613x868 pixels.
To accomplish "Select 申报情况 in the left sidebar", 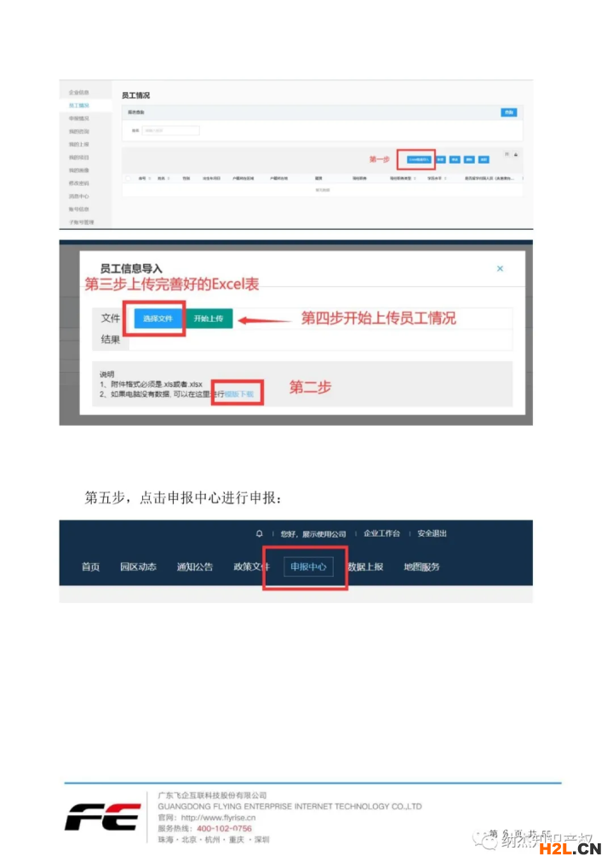I will click(x=78, y=118).
